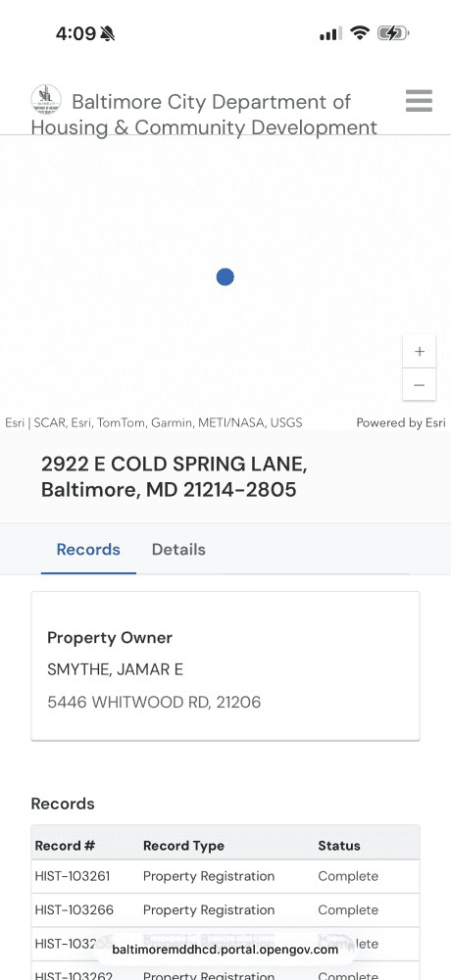Screen dimensions: 451x980
Task: Click the department title header text
Action: coord(204,115)
